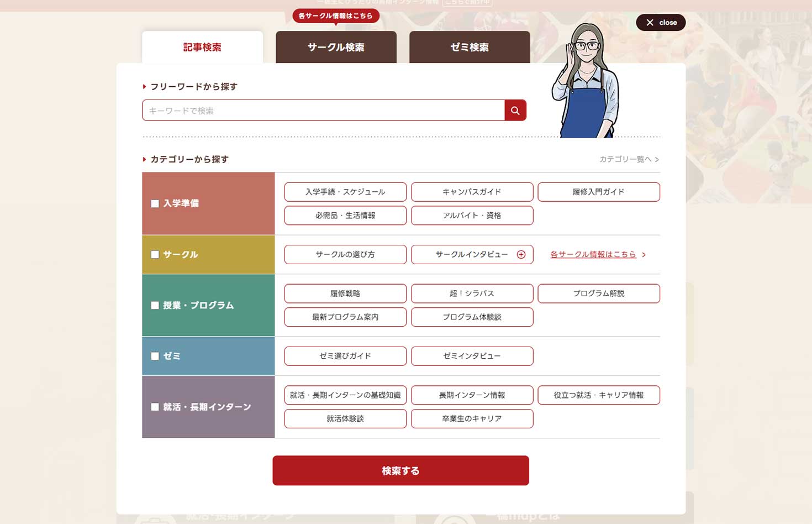Viewport: 812px width, 524px height.
Task: Select 入学手続・スケジュール tag
Action: coord(345,192)
